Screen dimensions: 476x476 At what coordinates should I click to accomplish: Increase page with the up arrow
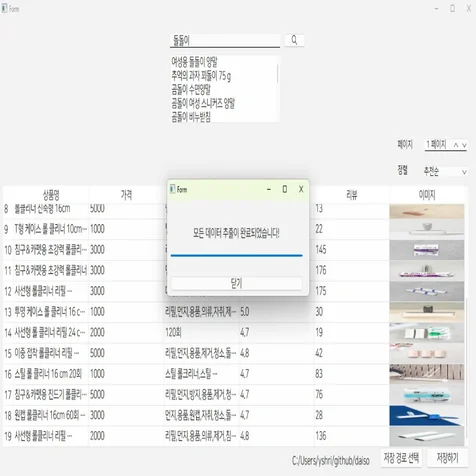click(456, 145)
